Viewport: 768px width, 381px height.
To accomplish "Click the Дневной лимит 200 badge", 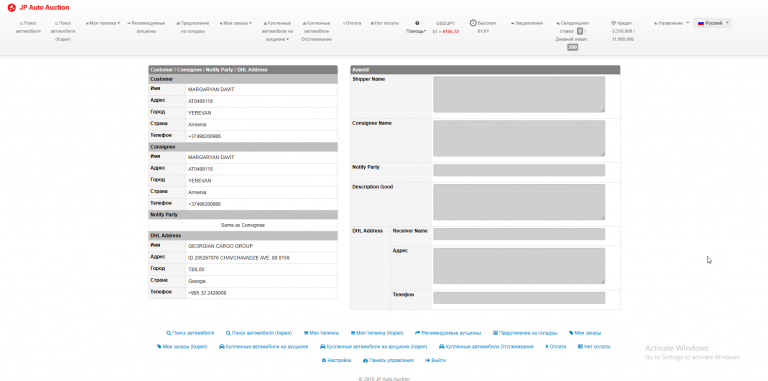I will click(573, 48).
